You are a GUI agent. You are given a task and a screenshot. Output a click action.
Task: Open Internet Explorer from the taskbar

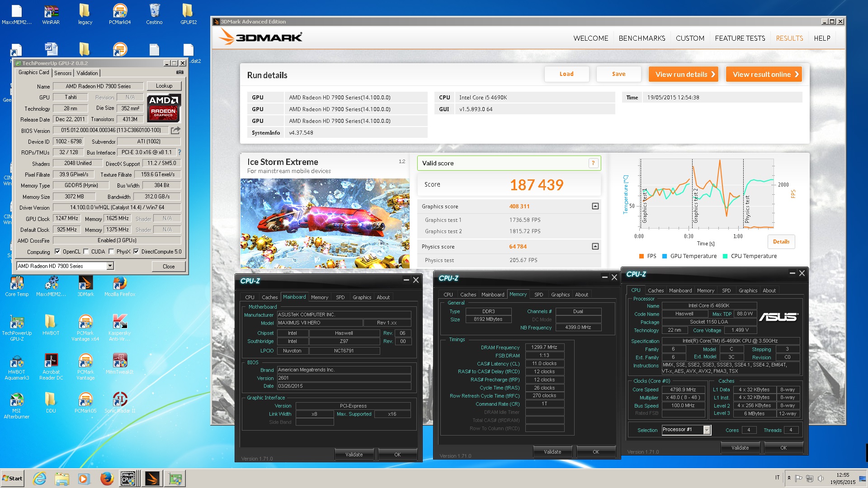pos(40,478)
